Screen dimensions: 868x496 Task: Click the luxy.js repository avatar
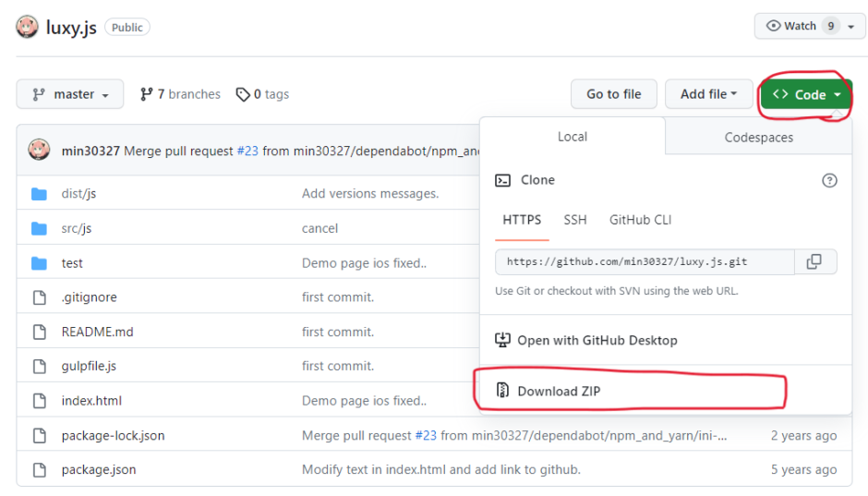[x=27, y=27]
